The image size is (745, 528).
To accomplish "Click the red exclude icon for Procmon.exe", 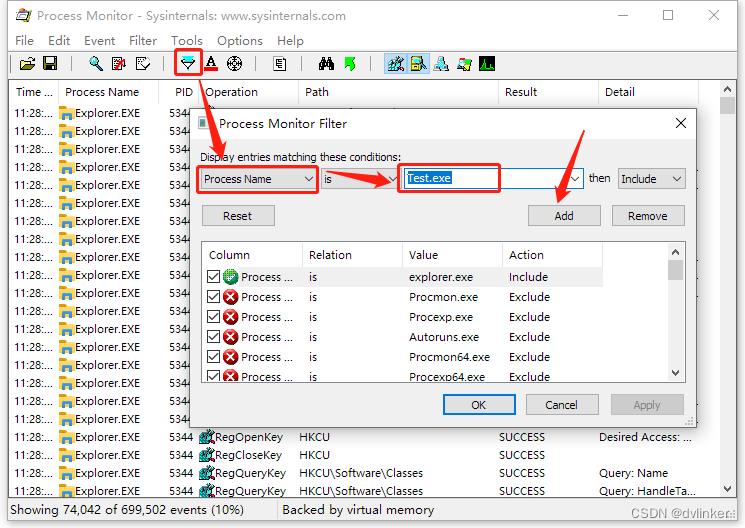I will 230,297.
